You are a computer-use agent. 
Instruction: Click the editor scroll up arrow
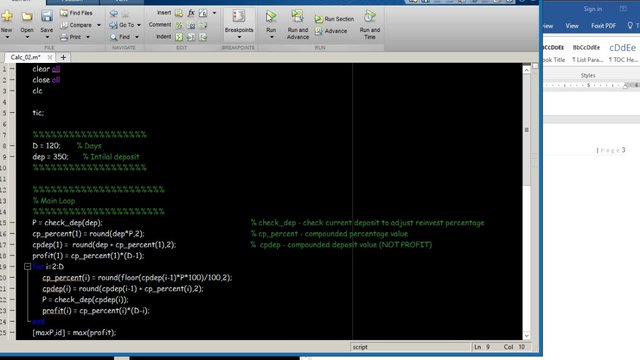pos(527,70)
